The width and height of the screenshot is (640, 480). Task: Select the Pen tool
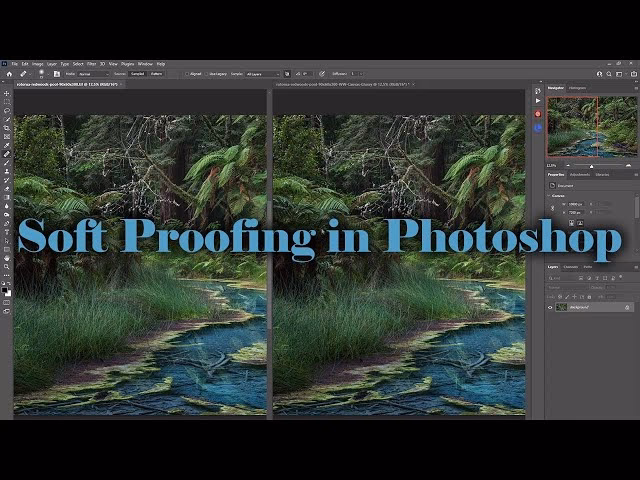pyautogui.click(x=7, y=223)
